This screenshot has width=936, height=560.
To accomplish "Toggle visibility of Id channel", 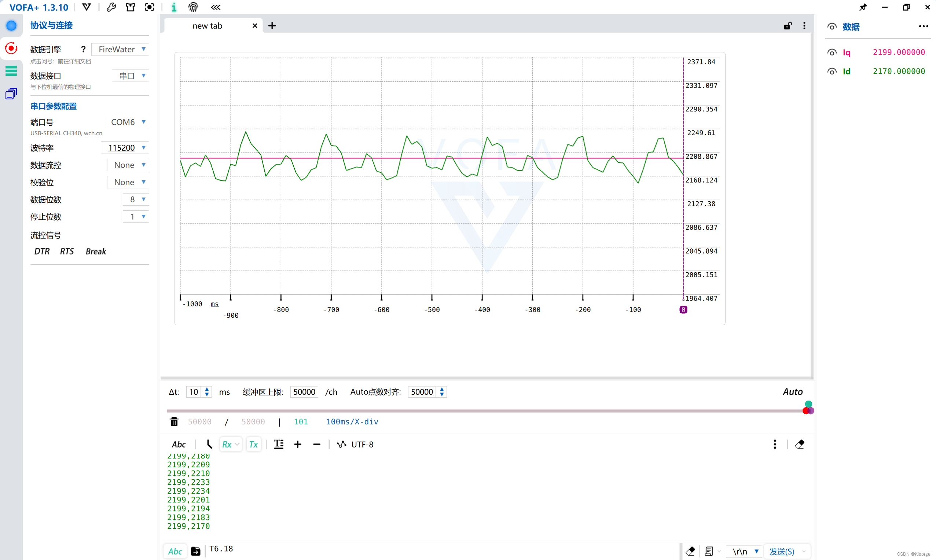I will coord(832,71).
